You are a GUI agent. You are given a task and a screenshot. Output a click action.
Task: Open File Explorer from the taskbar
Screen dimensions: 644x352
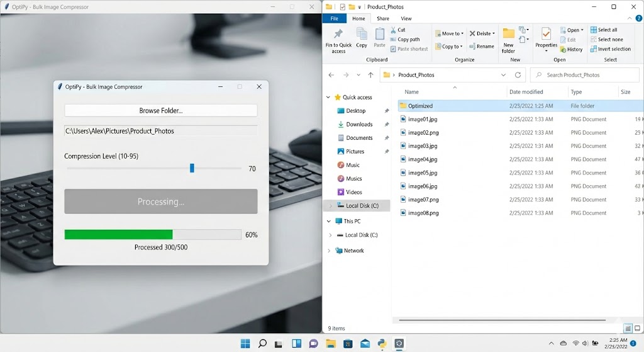point(331,343)
